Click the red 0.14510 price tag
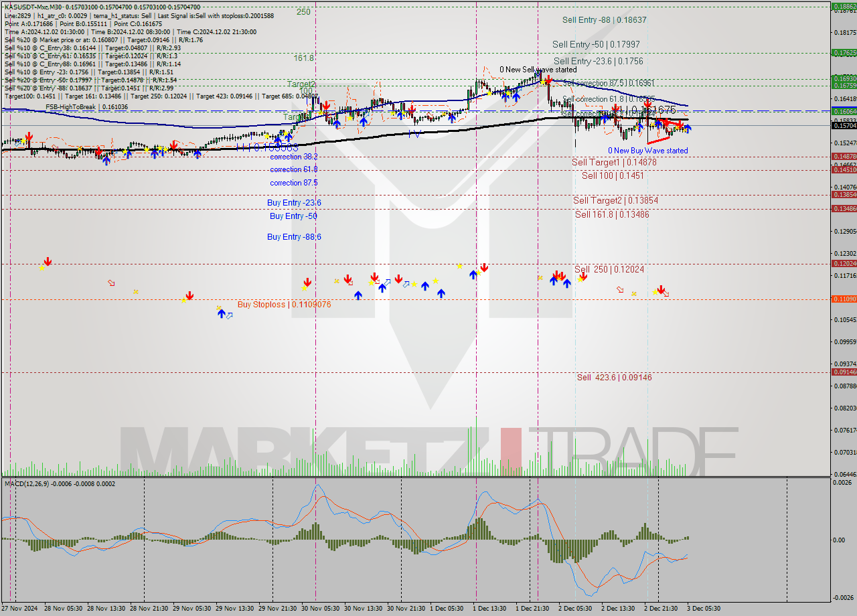 [x=844, y=169]
